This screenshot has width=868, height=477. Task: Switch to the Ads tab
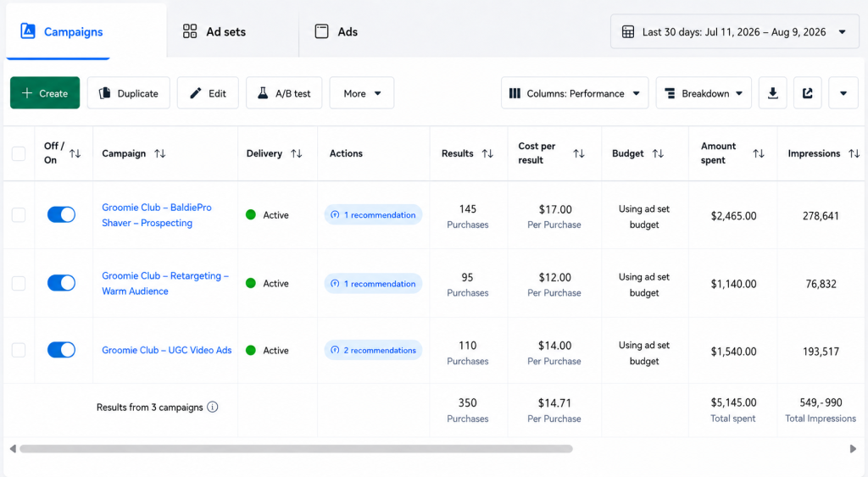337,31
